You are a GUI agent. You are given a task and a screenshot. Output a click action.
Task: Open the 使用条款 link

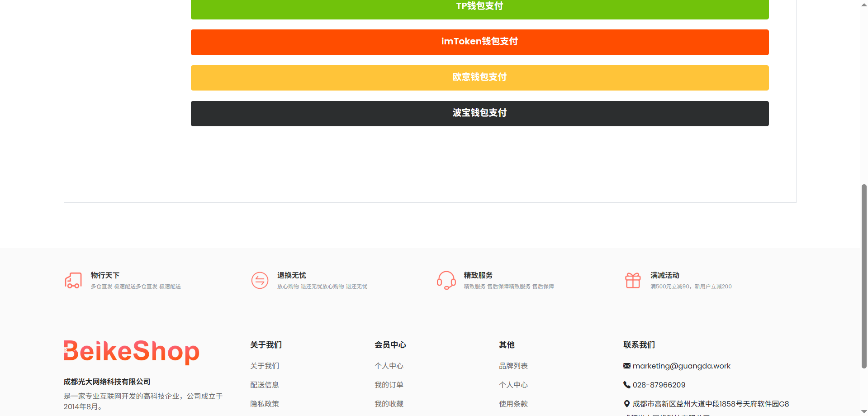pos(513,404)
